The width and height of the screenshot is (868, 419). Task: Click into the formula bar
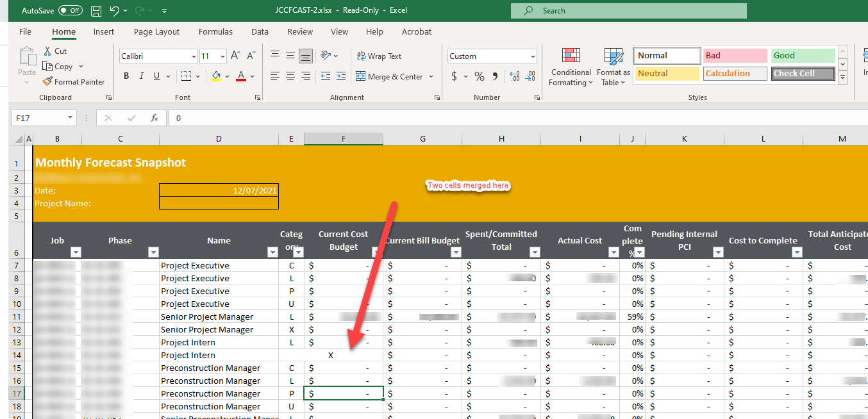(x=518, y=118)
